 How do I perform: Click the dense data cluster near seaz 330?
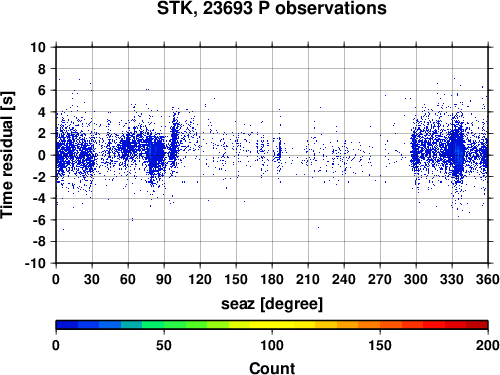[457, 150]
